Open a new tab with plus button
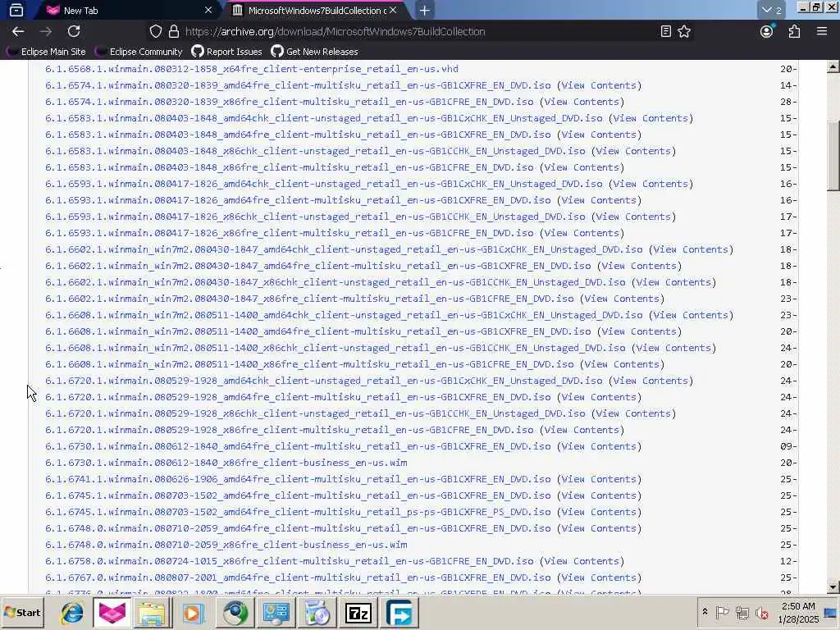 424,10
